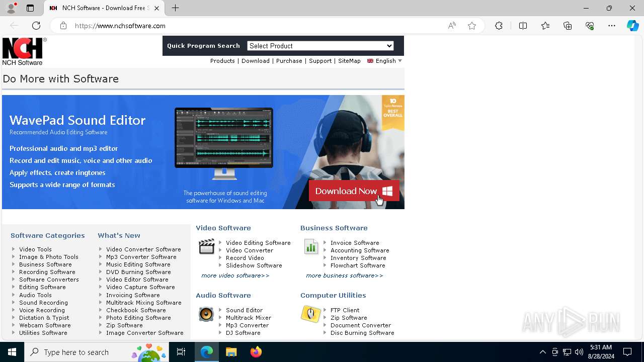This screenshot has width=644, height=362.
Task: Add this page to favorites star
Action: coord(472,26)
